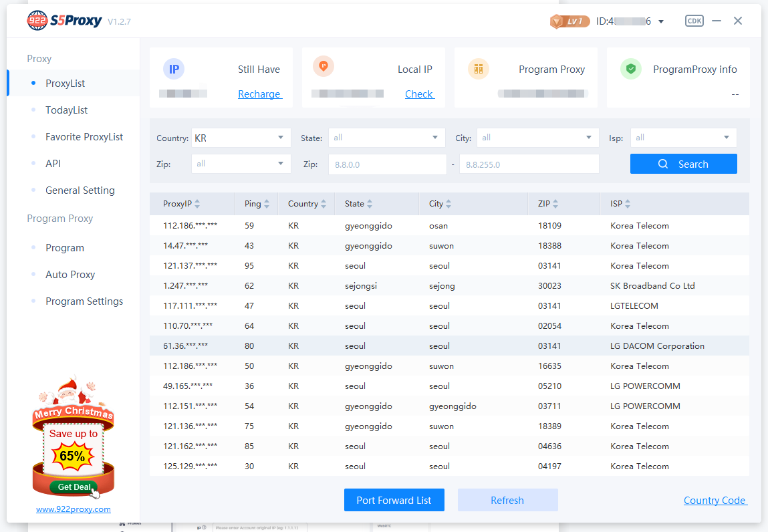The width and height of the screenshot is (768, 532).
Task: Click the IP range end field 8.8.255.0
Action: (529, 164)
